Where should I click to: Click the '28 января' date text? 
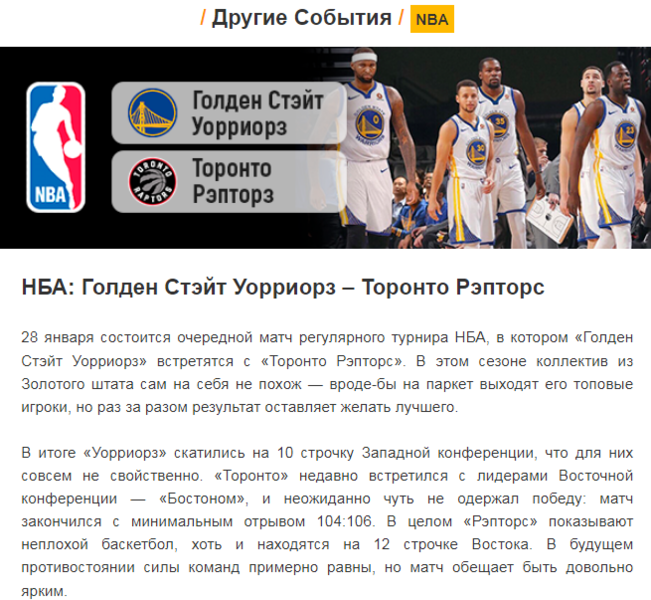coord(57,338)
